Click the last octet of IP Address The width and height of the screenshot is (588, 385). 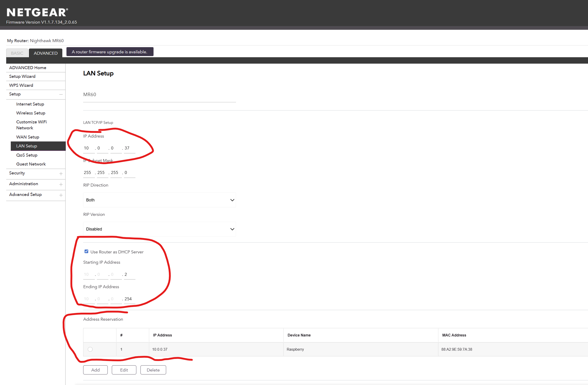129,148
